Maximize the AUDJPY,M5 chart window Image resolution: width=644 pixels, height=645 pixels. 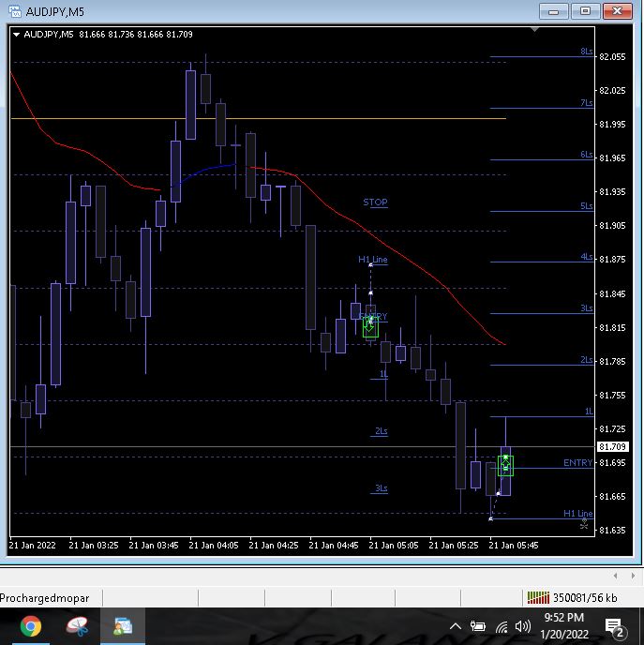(x=585, y=11)
